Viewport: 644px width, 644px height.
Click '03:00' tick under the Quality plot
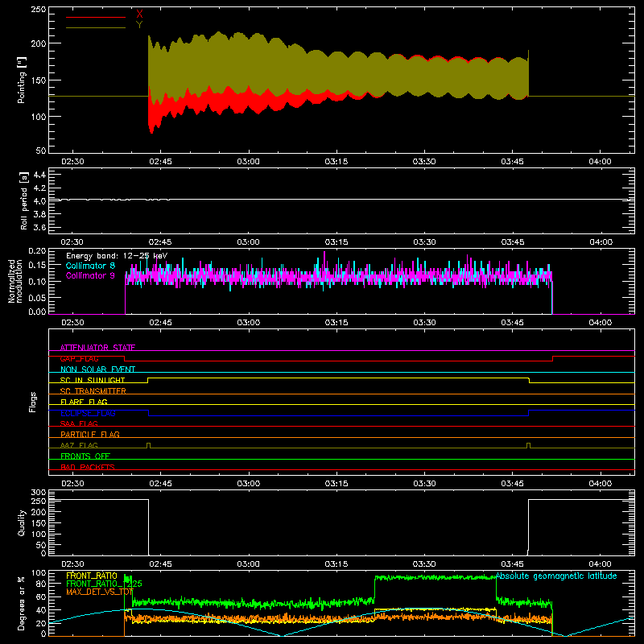coord(249,564)
